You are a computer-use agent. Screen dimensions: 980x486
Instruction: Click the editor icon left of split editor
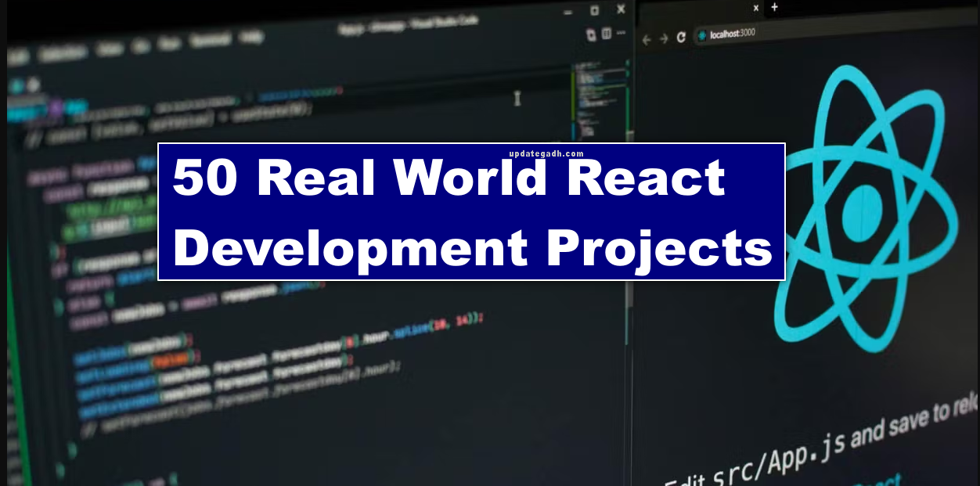pos(592,34)
